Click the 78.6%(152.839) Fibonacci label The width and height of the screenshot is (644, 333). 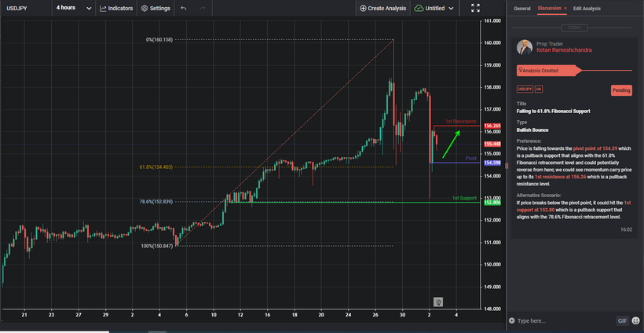coord(156,202)
